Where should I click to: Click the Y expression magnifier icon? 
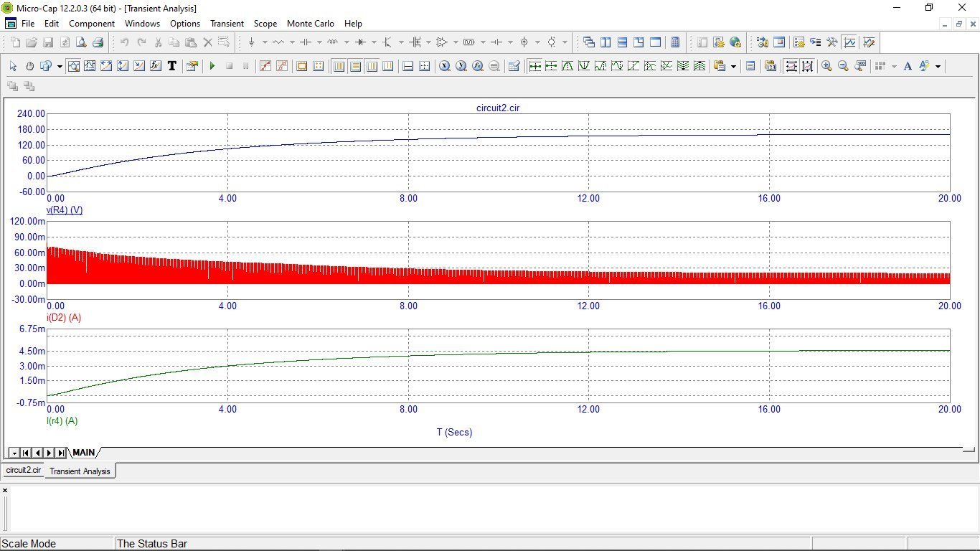point(461,66)
